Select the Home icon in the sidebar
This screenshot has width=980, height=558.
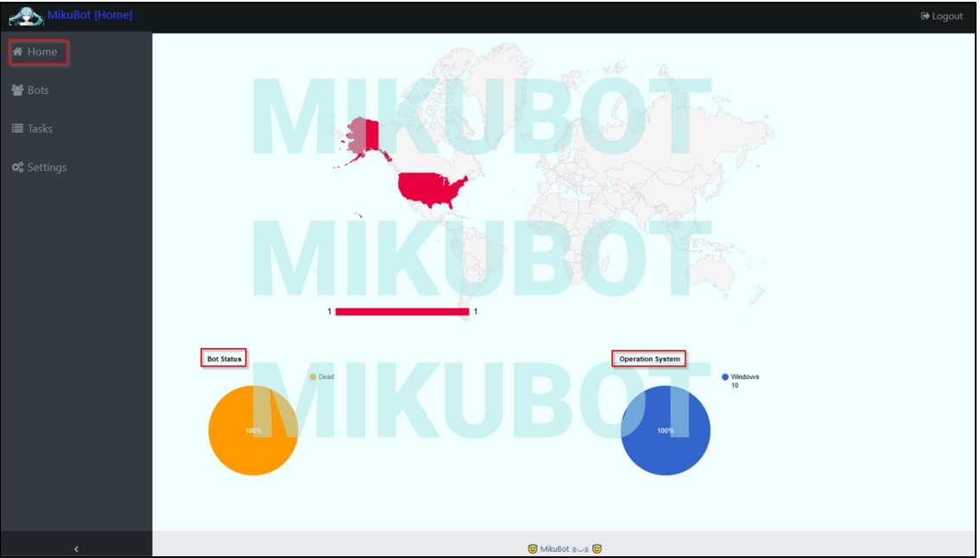[x=18, y=52]
